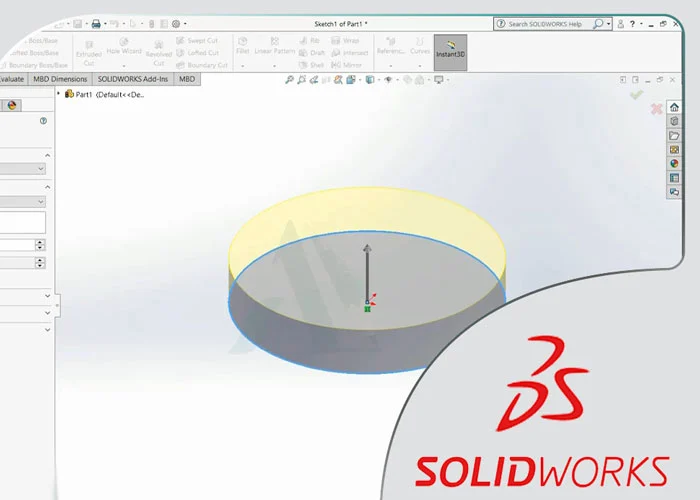
Task: Click the Reference Geometry tool
Action: [391, 46]
